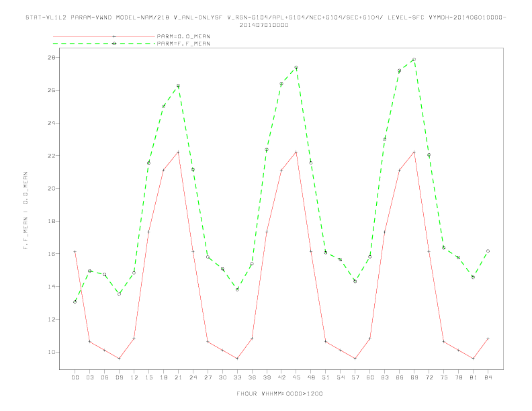532x411 pixels.
Task: Click the title's second line 201407010000
Action: coord(264,25)
